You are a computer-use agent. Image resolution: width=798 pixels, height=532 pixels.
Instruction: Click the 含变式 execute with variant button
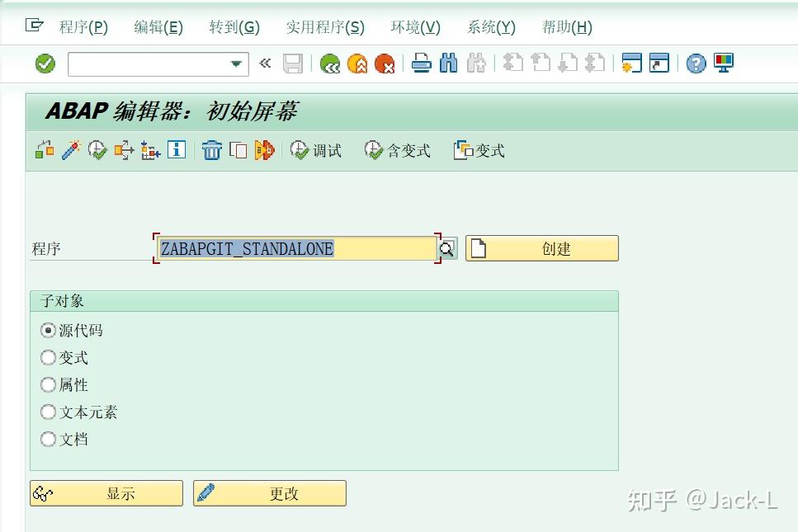(398, 151)
